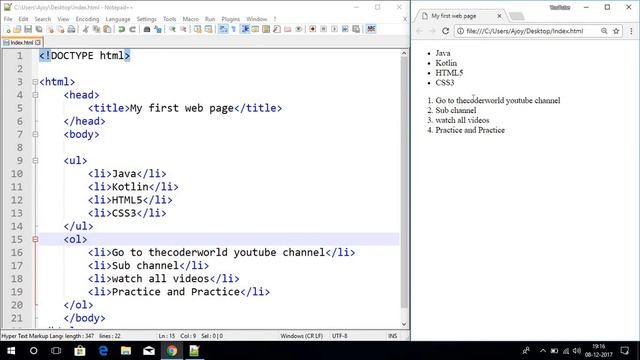Screen dimensions: 640x360
Task: Click the Print toolbar icon
Action: tap(71, 29)
